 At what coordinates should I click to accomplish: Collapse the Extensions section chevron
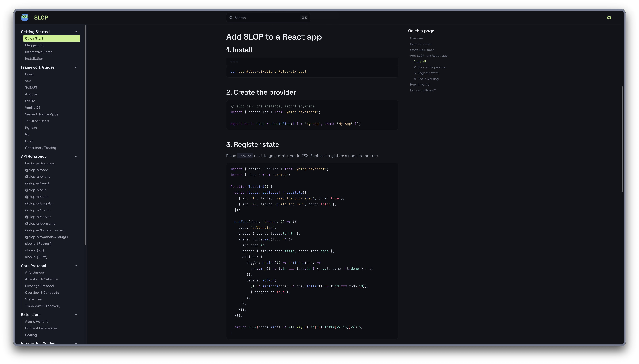pos(76,315)
